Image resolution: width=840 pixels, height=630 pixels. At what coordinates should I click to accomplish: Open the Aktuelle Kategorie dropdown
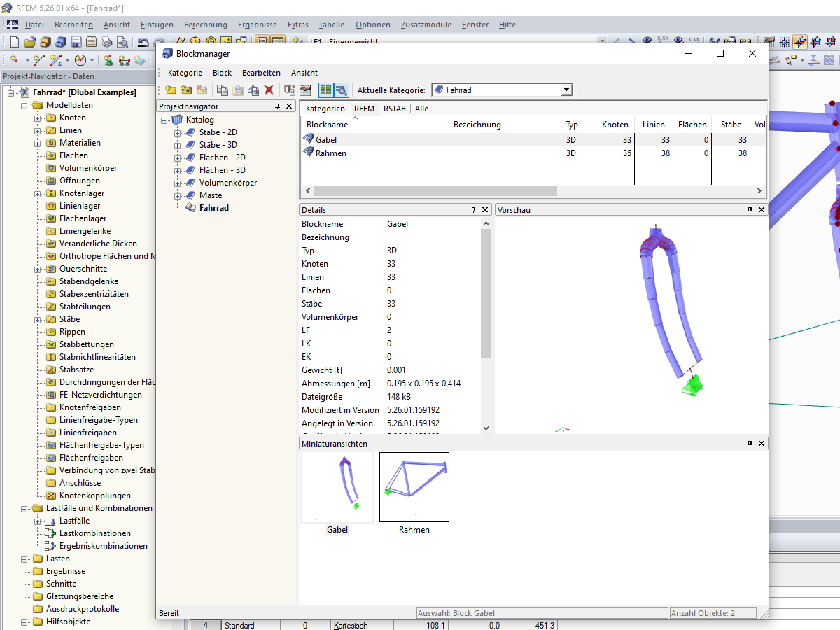pos(567,90)
